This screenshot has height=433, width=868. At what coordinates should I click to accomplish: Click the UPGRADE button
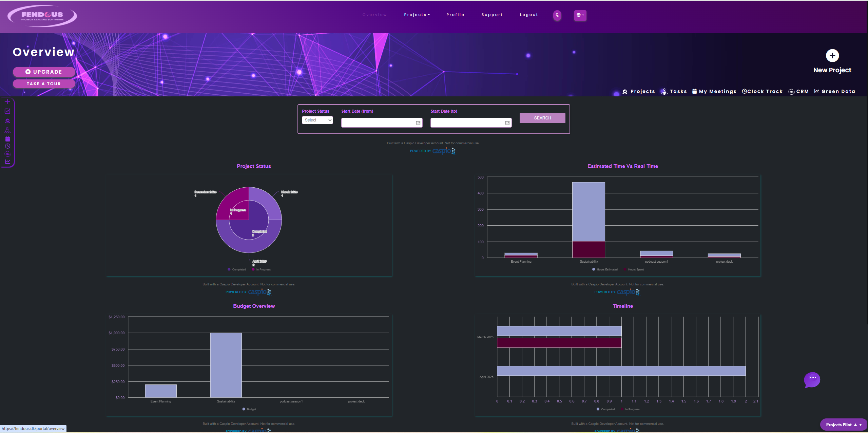44,72
